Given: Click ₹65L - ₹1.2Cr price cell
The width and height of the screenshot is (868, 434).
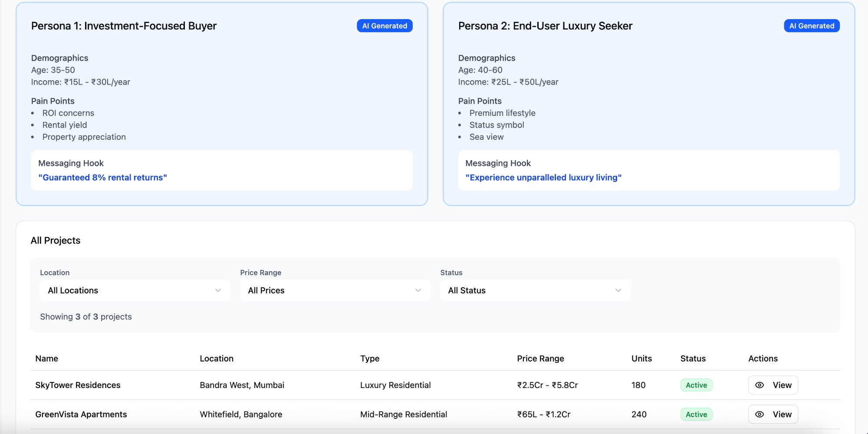Looking at the screenshot, I should [543, 414].
